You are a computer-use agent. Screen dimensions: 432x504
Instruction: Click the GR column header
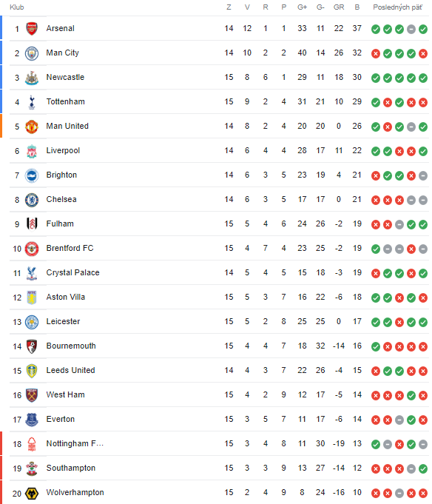(x=339, y=7)
